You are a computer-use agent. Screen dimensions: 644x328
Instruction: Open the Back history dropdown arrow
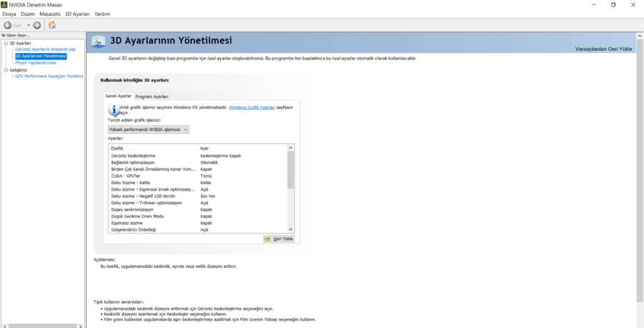(29, 26)
